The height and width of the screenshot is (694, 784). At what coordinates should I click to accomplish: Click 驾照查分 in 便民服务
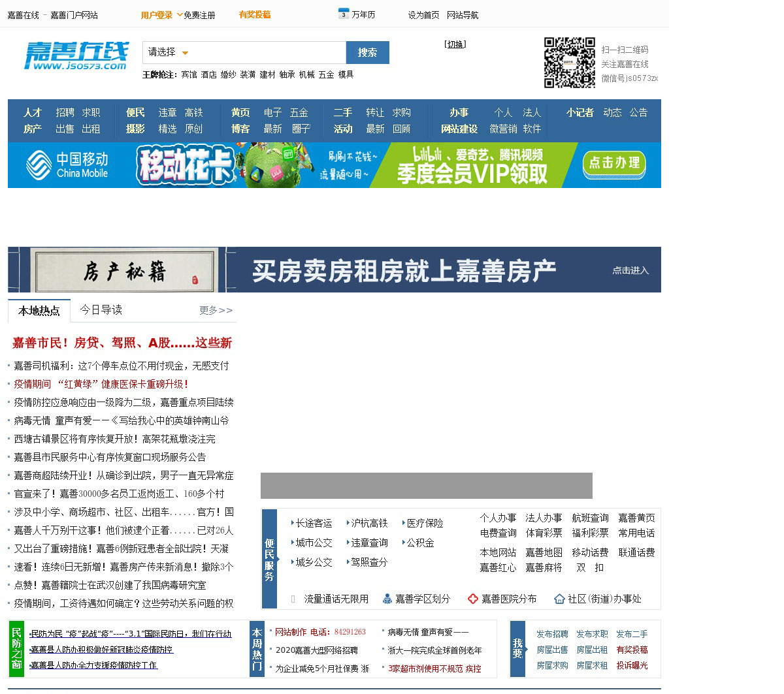point(369,562)
